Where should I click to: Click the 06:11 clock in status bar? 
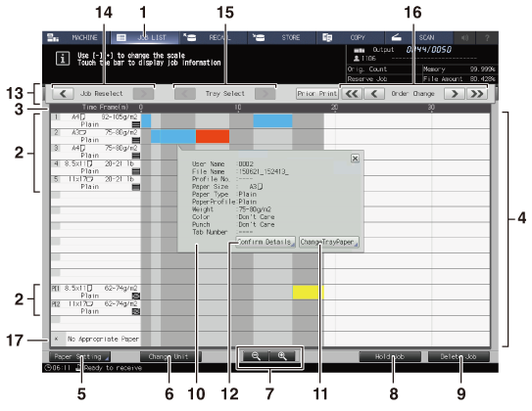pos(58,368)
